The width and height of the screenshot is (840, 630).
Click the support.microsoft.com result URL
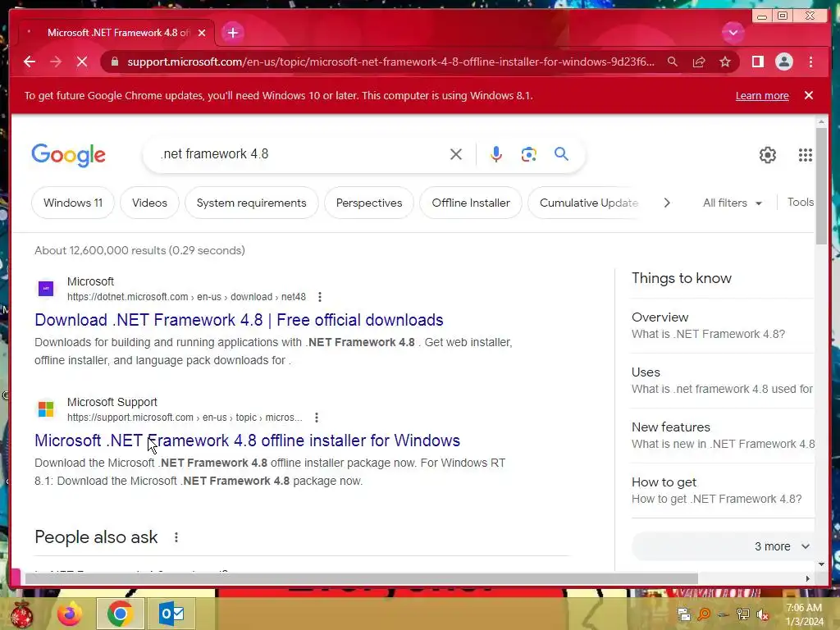185,418
